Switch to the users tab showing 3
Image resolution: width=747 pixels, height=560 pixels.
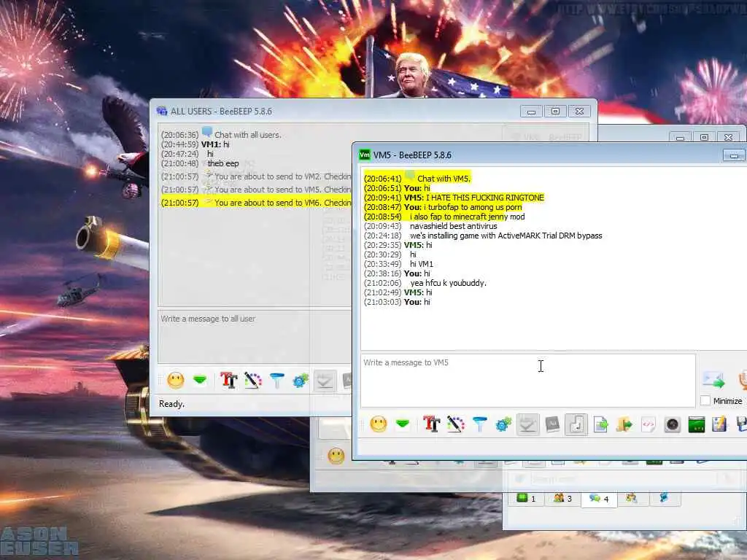(562, 498)
